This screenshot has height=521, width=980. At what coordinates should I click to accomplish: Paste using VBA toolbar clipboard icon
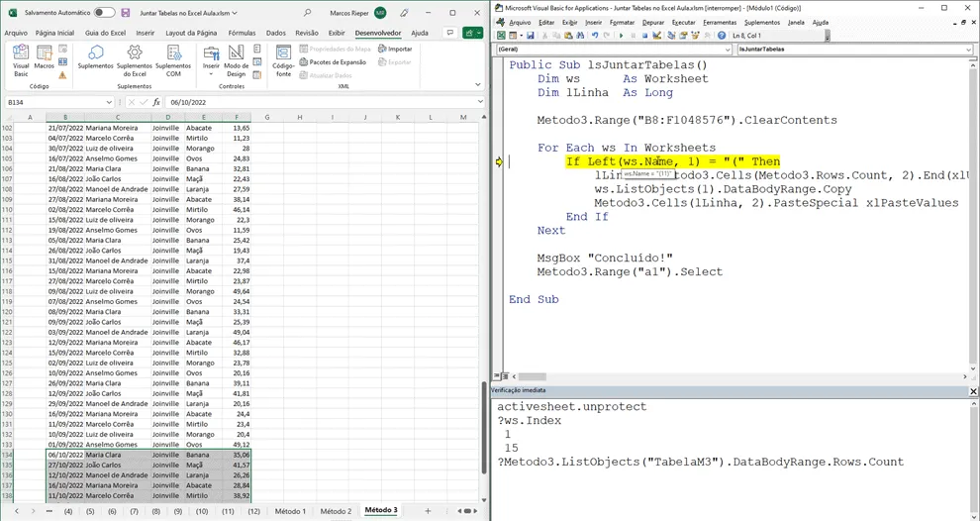pyautogui.click(x=568, y=36)
